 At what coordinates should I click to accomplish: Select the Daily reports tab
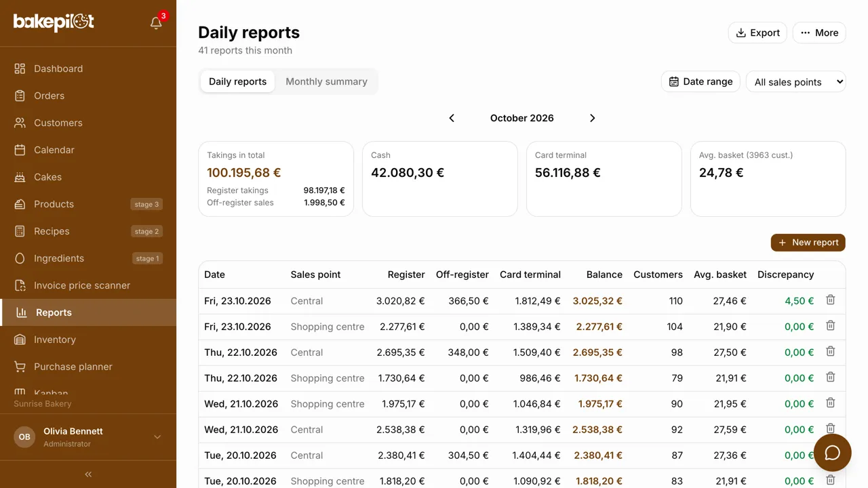tap(237, 81)
